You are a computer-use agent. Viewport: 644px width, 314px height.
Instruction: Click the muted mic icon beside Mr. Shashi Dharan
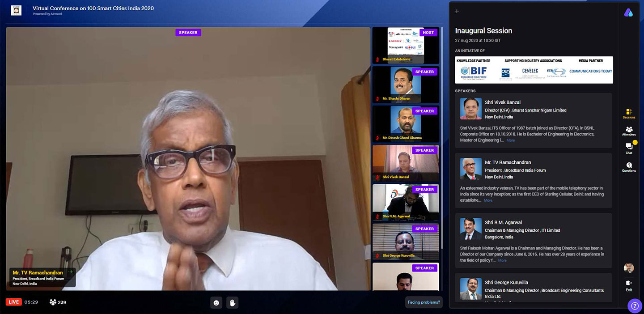[x=377, y=98]
